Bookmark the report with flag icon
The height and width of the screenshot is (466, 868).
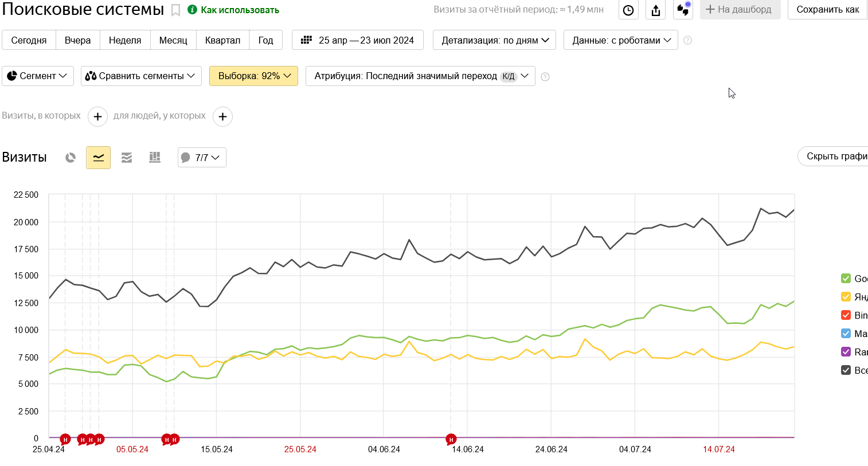coord(176,10)
